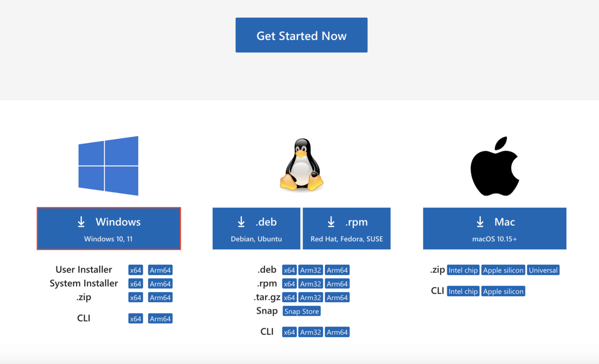Download the .rpm package for Red Hat

point(346,229)
